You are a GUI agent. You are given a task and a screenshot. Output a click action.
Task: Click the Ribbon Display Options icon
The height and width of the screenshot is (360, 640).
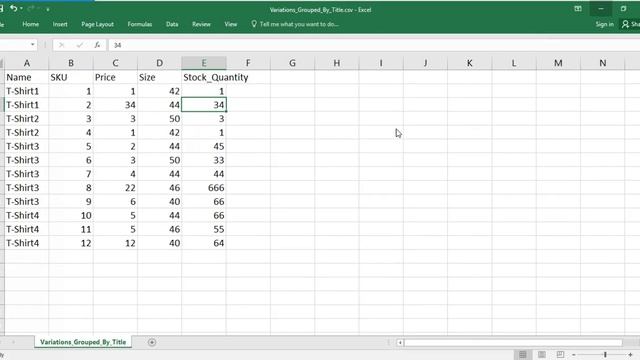pos(578,9)
